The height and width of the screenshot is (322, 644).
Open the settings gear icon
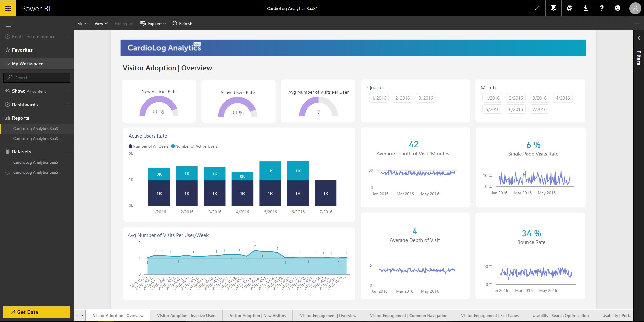[x=569, y=8]
